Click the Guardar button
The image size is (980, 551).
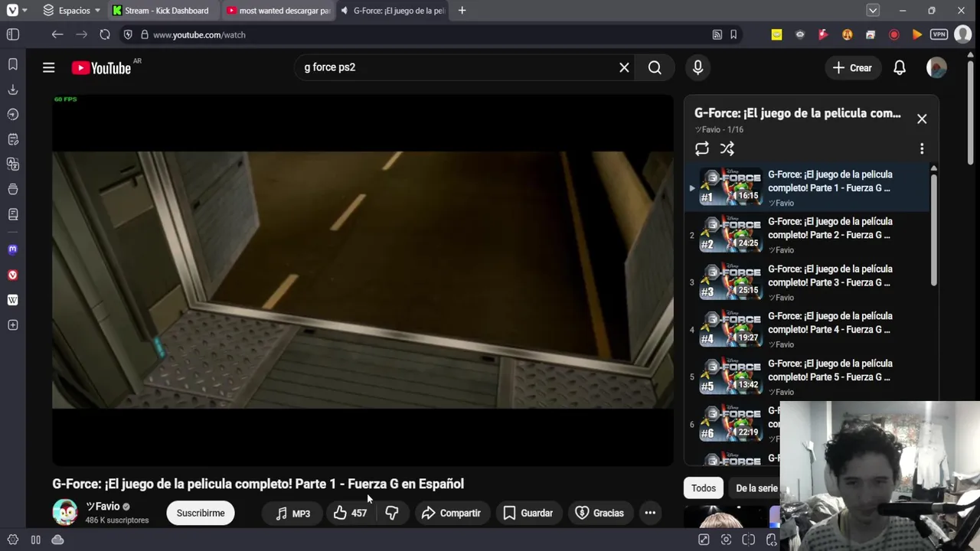click(528, 513)
